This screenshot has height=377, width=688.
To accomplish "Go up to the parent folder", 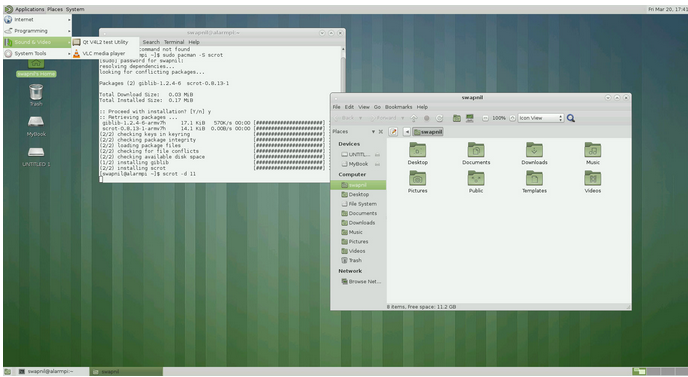I will pos(413,118).
